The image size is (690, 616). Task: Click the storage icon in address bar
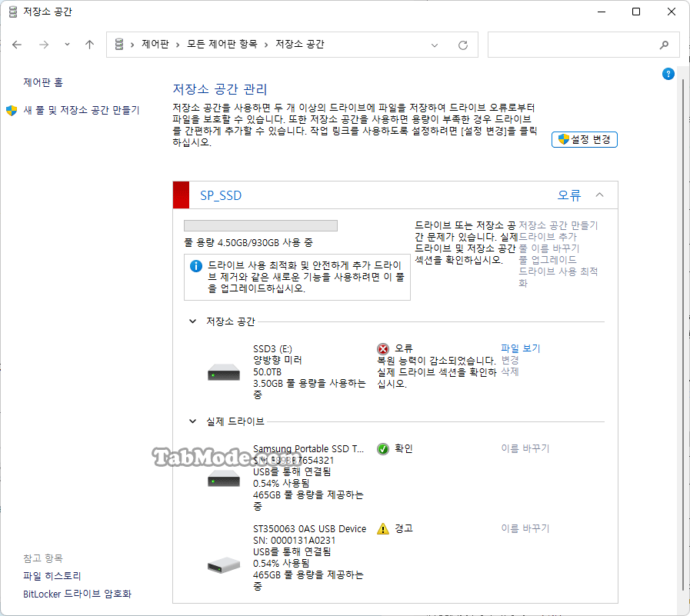(119, 44)
